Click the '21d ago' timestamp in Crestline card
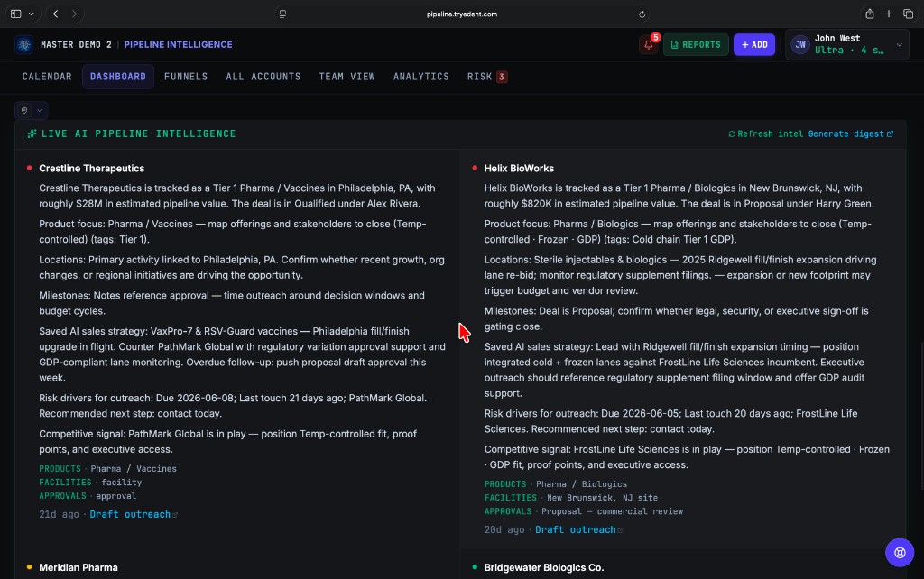Screen dimensions: 924x579 coord(59,514)
